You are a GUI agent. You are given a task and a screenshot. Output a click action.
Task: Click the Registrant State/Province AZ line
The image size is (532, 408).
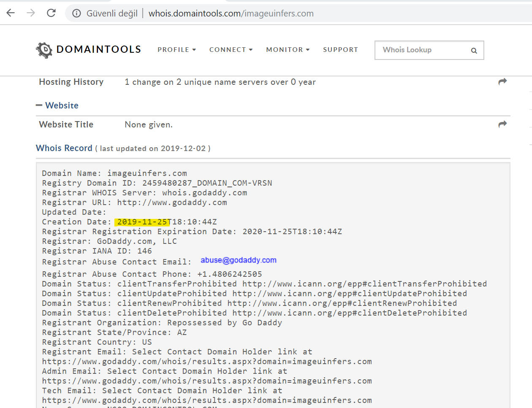click(114, 332)
